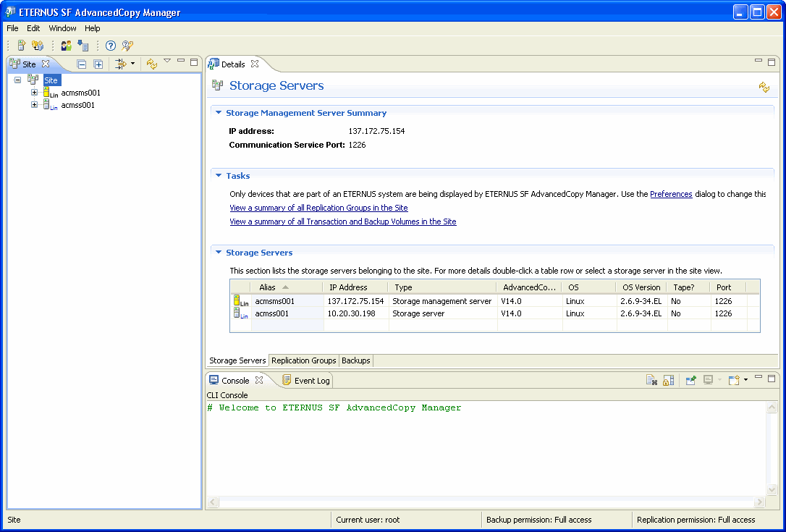The width and height of the screenshot is (786, 532).
Task: Switch to the Event Log tab
Action: [306, 381]
